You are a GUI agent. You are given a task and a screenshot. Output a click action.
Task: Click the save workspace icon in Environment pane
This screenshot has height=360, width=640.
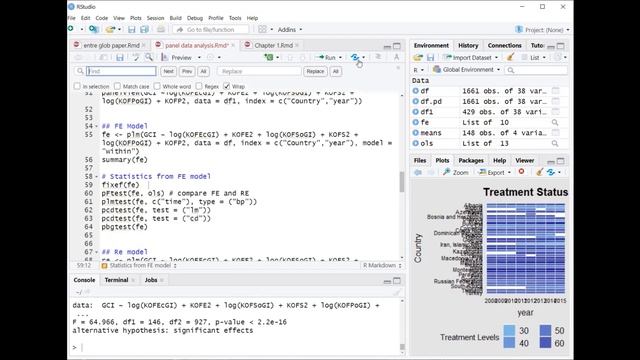coord(431,58)
